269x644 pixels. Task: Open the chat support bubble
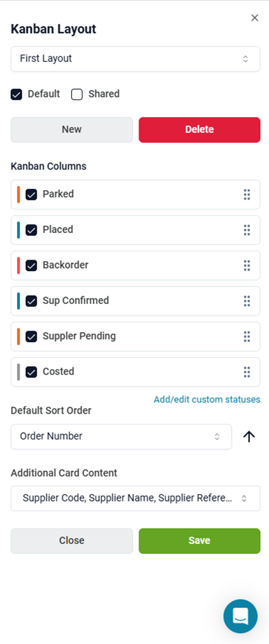tap(240, 616)
